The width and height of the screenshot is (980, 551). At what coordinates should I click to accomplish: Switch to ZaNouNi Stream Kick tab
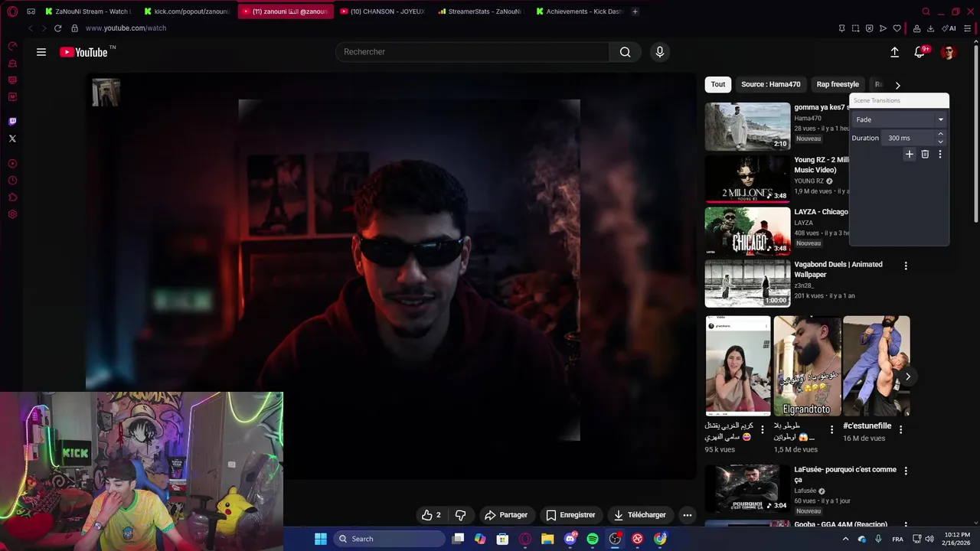point(88,11)
